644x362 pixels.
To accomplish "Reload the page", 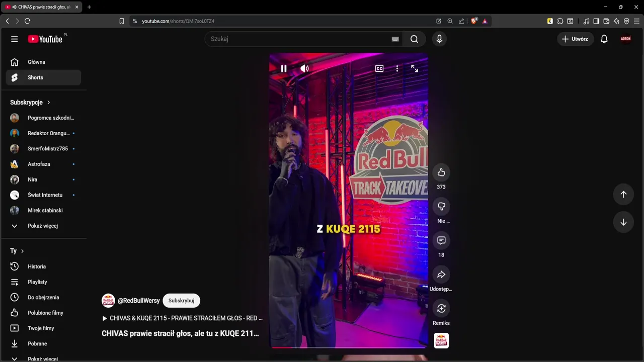I will tap(27, 21).
